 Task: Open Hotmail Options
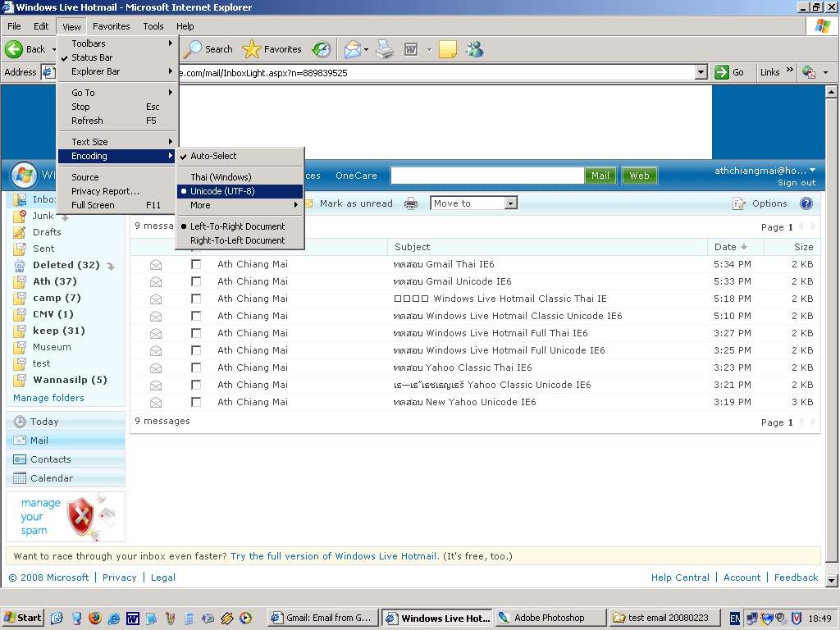coord(769,203)
